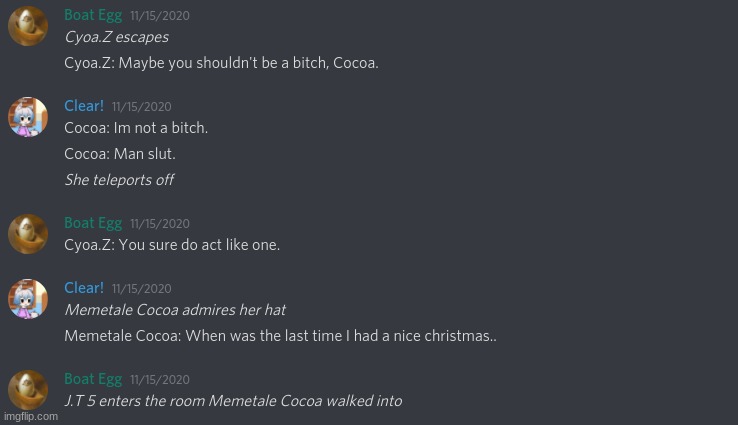The height and width of the screenshot is (425, 738).
Task: Click the imgflip.com watermark
Action: click(30, 416)
